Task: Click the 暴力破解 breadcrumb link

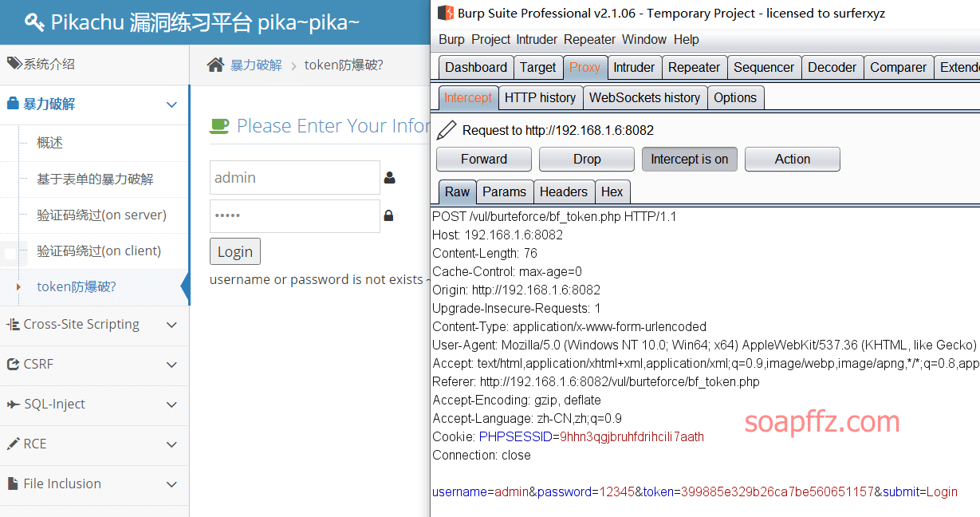Action: coord(256,65)
